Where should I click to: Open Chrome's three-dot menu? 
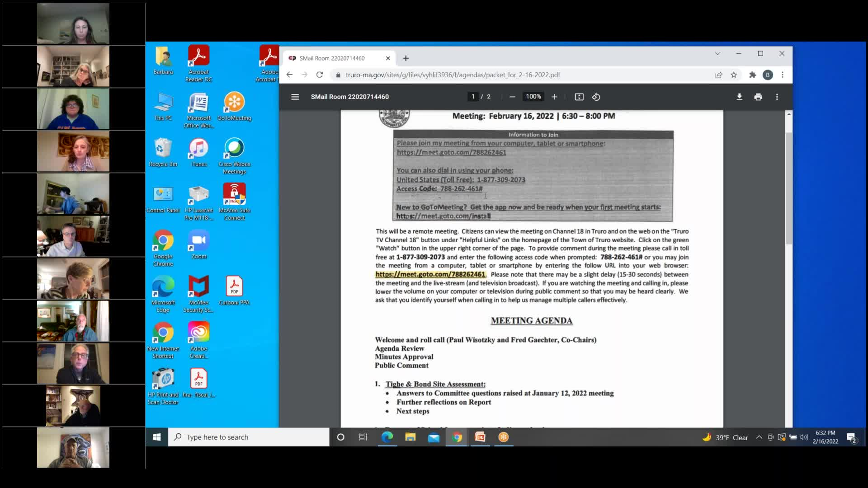(783, 75)
